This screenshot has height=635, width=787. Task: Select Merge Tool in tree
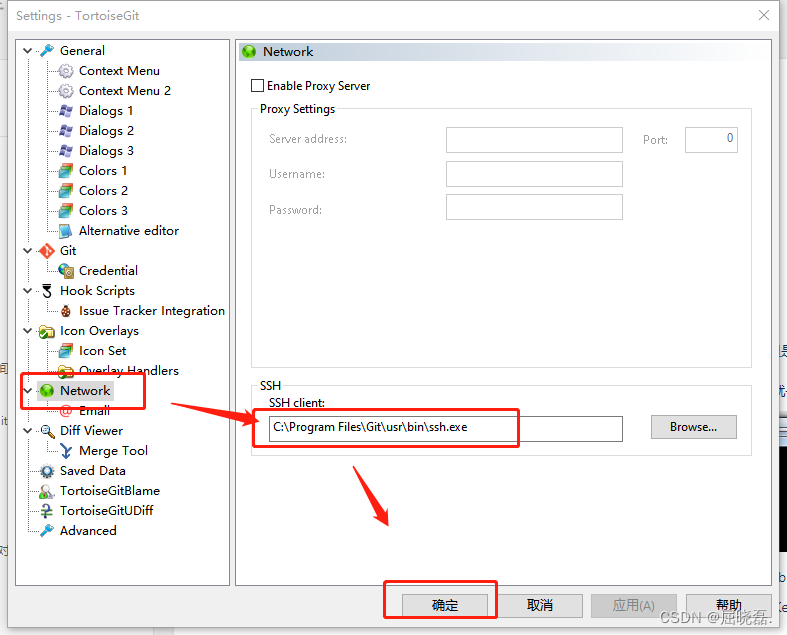point(113,451)
